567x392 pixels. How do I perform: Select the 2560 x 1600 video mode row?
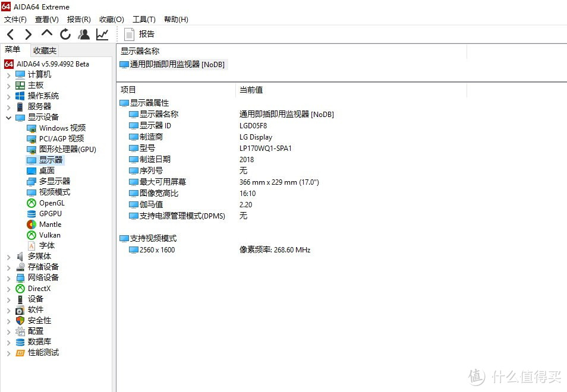(x=219, y=250)
